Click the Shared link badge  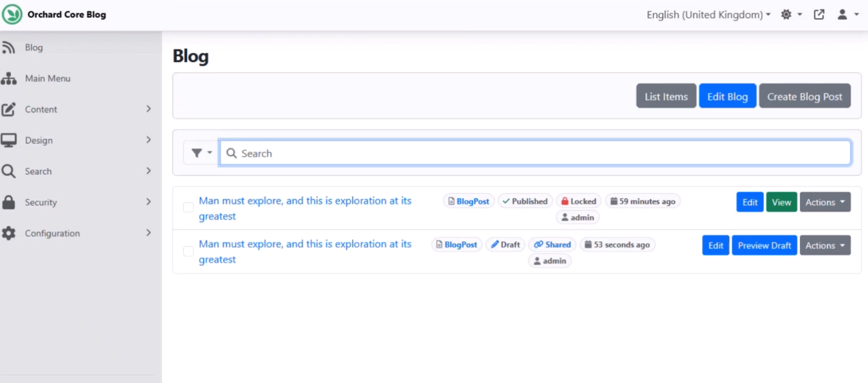click(x=553, y=245)
